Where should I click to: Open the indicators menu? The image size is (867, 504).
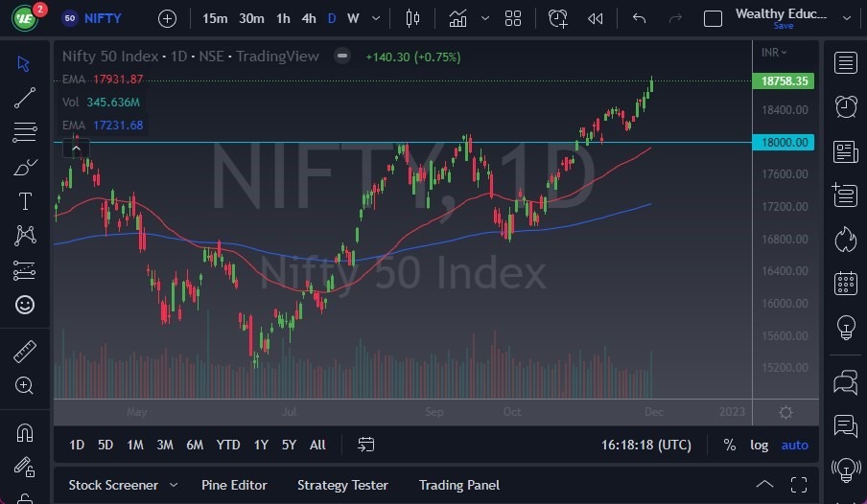457,19
